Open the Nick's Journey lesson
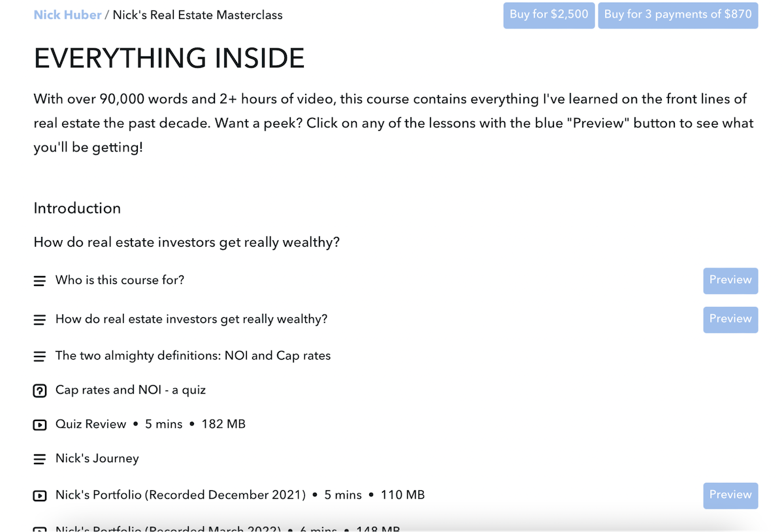Viewport: 784px width, 532px height. [x=97, y=458]
